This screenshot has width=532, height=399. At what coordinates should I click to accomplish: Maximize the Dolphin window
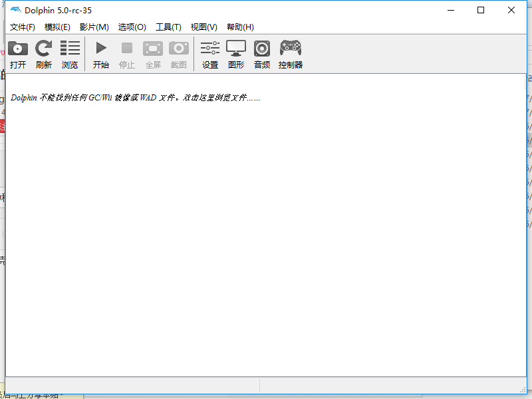point(481,10)
